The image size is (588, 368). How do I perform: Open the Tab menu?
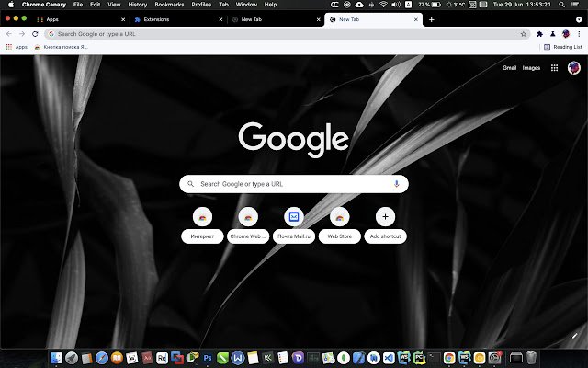223,5
